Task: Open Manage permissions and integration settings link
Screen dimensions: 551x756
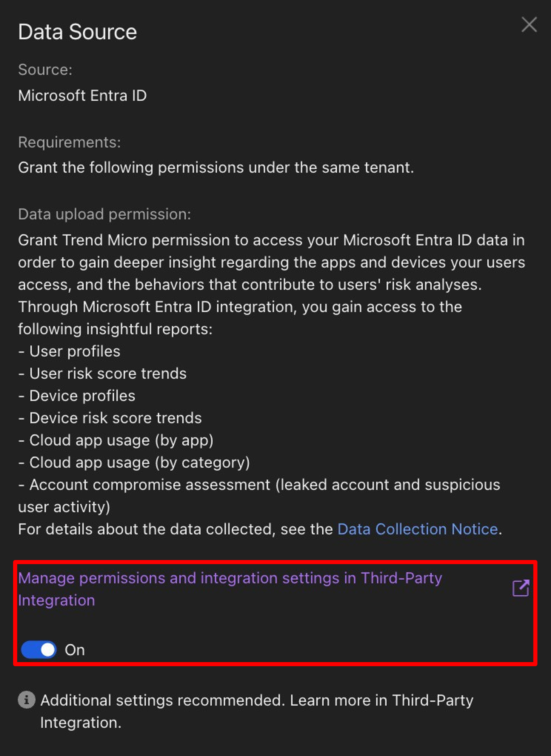Action: coord(230,578)
